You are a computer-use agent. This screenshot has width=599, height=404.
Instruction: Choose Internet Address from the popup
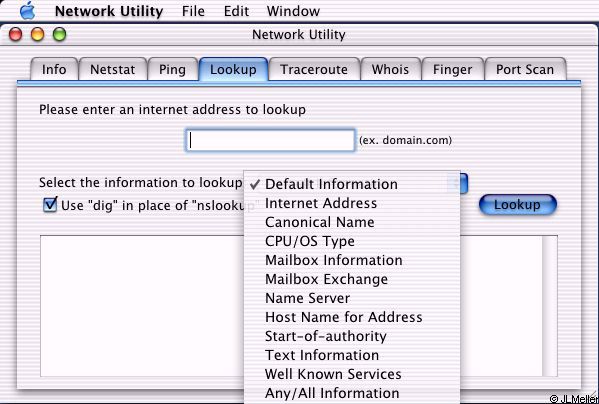coord(351,203)
